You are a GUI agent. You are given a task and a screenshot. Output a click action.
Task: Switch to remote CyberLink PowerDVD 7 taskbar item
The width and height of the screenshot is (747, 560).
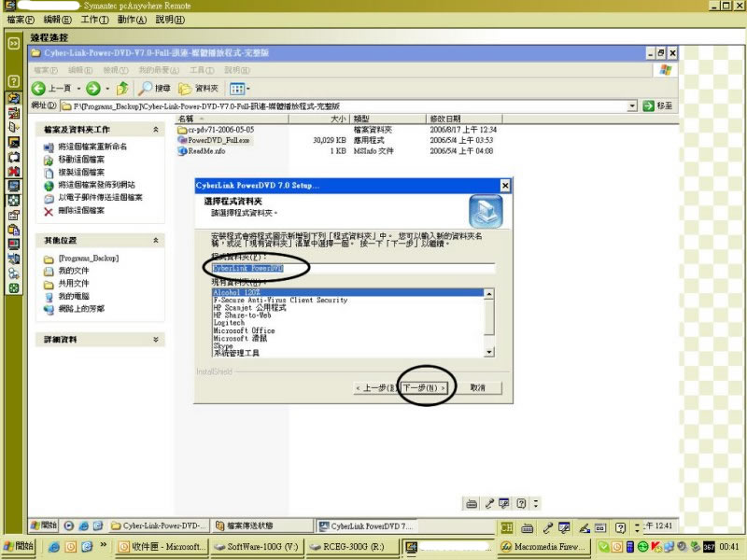coord(366,526)
